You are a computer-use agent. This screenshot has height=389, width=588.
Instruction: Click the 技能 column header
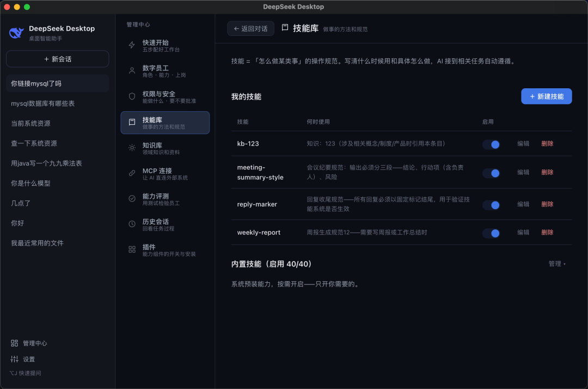pos(243,121)
